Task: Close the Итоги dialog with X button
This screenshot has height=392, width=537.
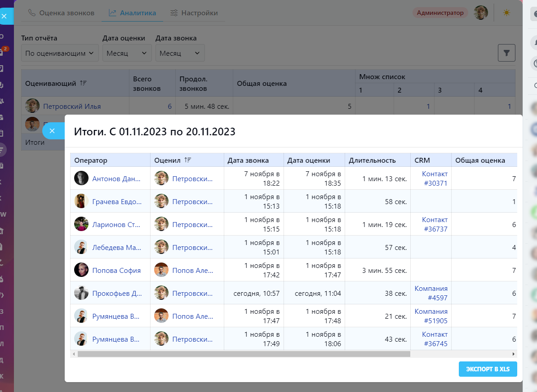Action: (52, 131)
